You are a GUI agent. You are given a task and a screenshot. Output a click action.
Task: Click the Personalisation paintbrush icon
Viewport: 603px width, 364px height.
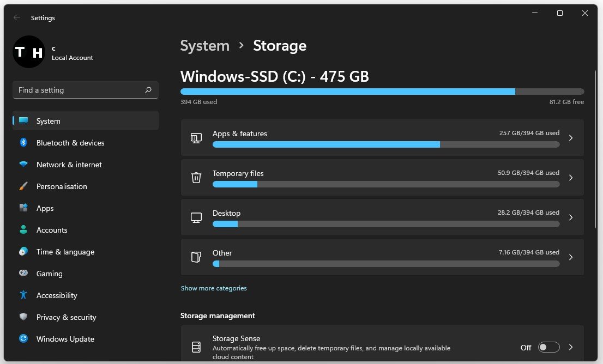click(x=23, y=186)
